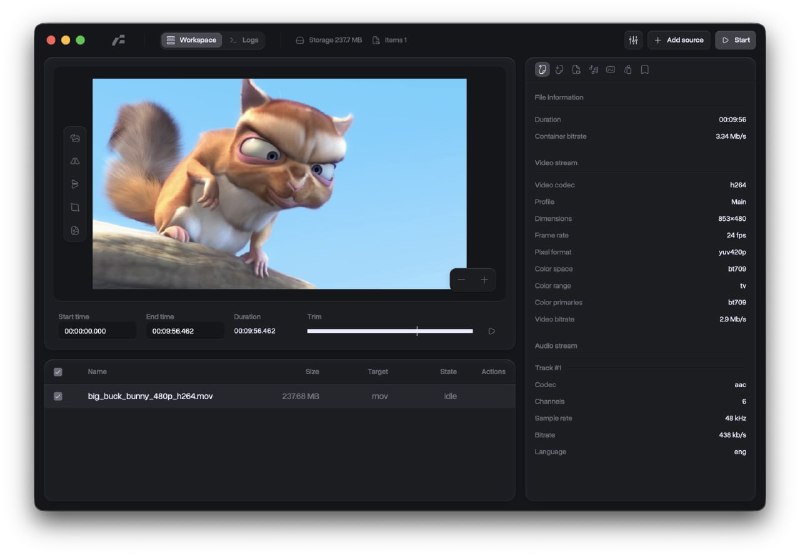
Task: Zoom out the preview with the minus button
Action: [x=461, y=280]
